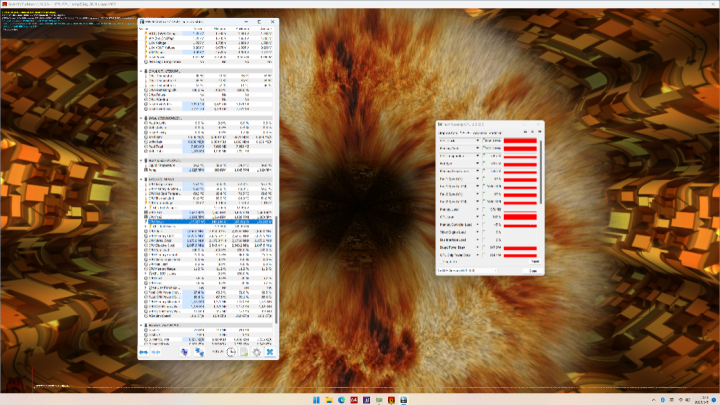The width and height of the screenshot is (720, 405).
Task: Collapse the Network group in HWiNFO
Action: point(141,325)
